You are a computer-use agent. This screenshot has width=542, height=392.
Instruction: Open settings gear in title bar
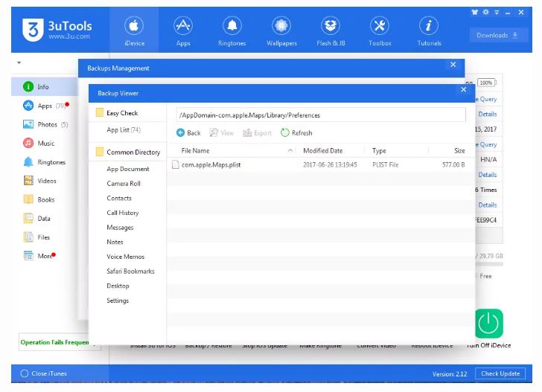tap(485, 13)
